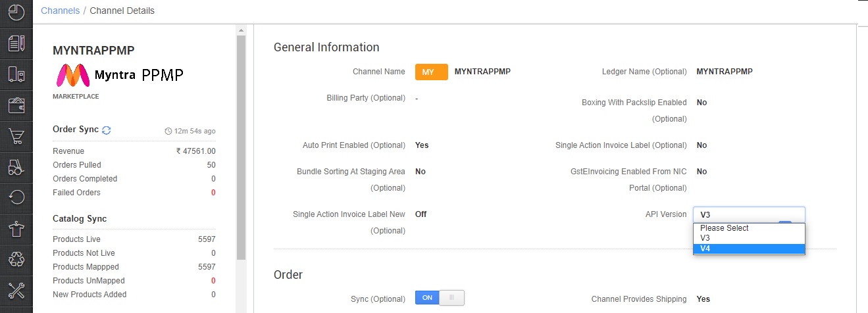Screen dimensions: 868x313
Task: Open the documents and pen sidebar icon
Action: [x=16, y=43]
